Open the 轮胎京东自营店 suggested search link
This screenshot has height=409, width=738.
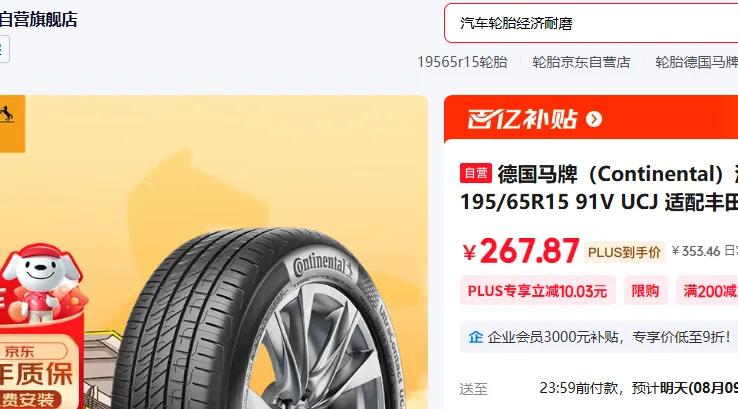(x=581, y=62)
